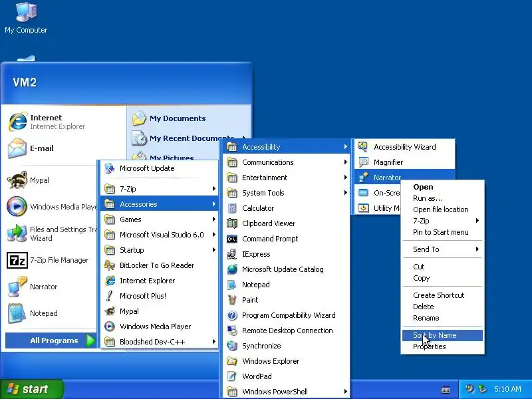Click the Calculator icon in Accessories
The height and width of the screenshot is (399, 532).
tap(232, 208)
